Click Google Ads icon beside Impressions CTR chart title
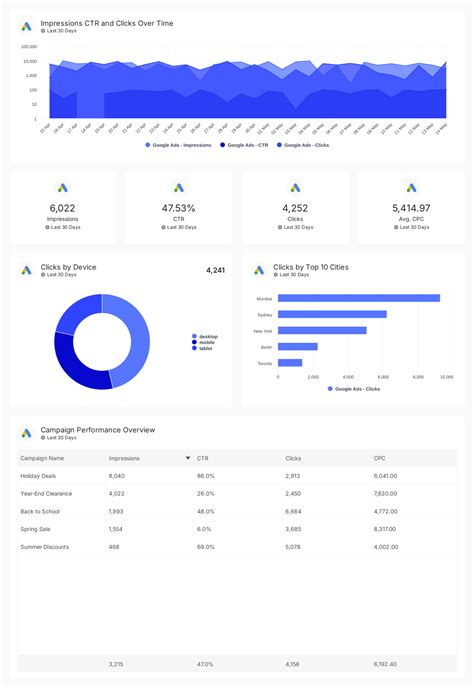The width and height of the screenshot is (474, 687). [x=26, y=27]
